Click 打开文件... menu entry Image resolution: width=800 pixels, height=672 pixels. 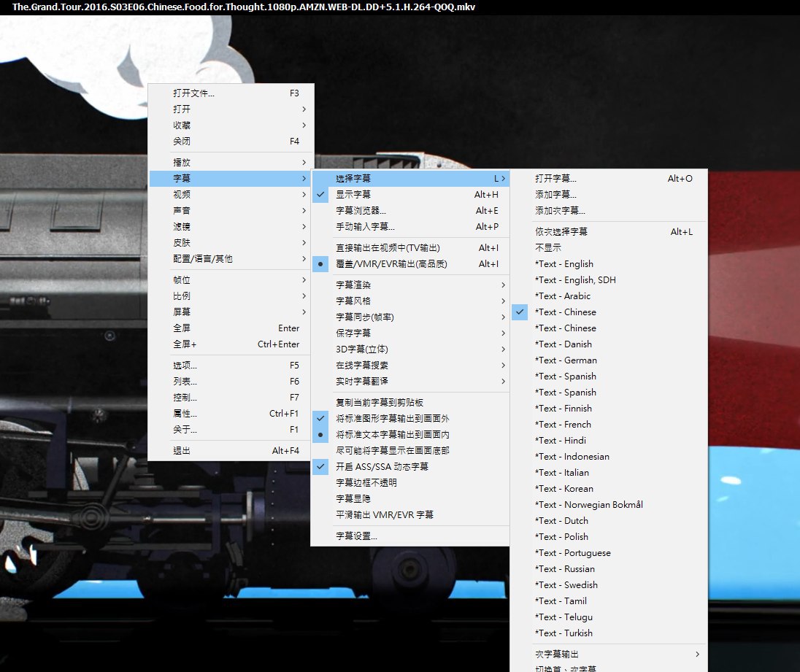pos(194,93)
